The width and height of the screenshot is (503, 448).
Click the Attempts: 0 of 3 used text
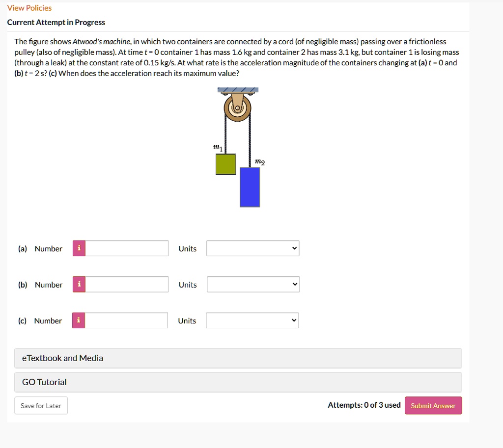pyautogui.click(x=364, y=405)
